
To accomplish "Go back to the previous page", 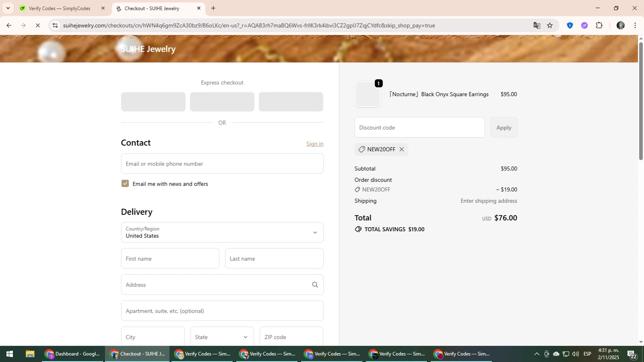I will click(x=9, y=25).
